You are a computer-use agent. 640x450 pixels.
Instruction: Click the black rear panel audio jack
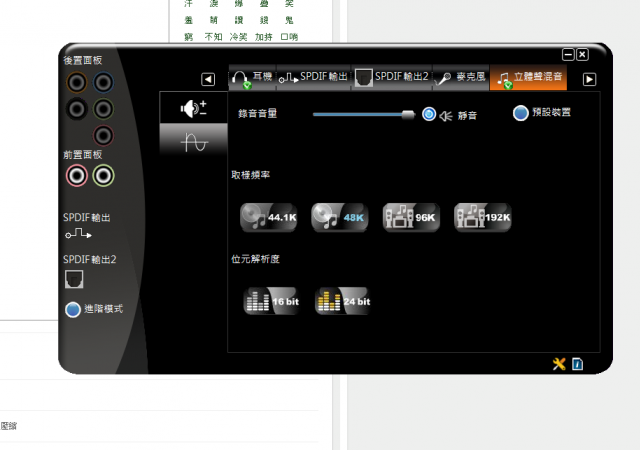click(77, 109)
